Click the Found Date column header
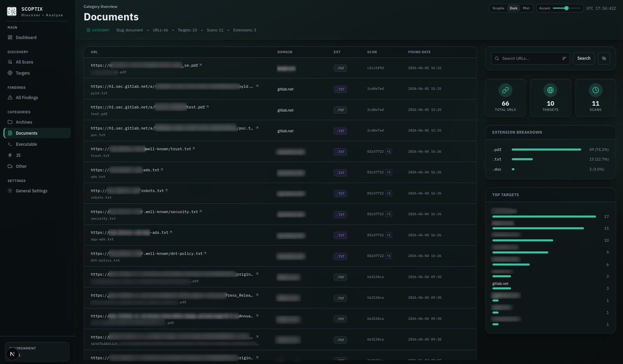Screen dimensions: 623x364 [419, 52]
